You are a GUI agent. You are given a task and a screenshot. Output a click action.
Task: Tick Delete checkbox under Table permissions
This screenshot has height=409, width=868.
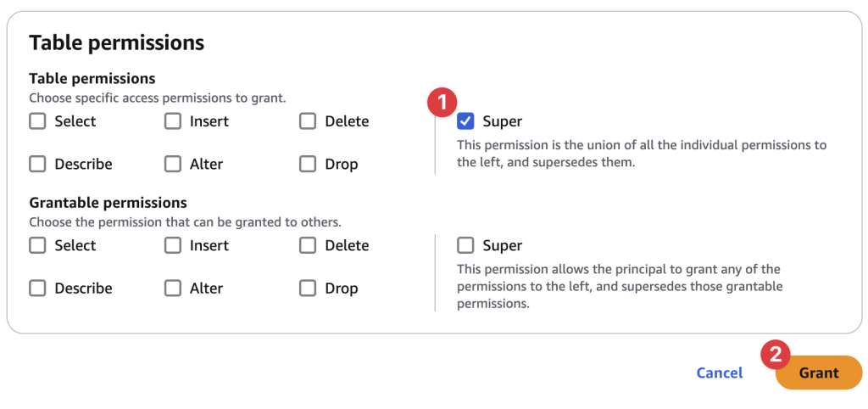click(x=308, y=121)
